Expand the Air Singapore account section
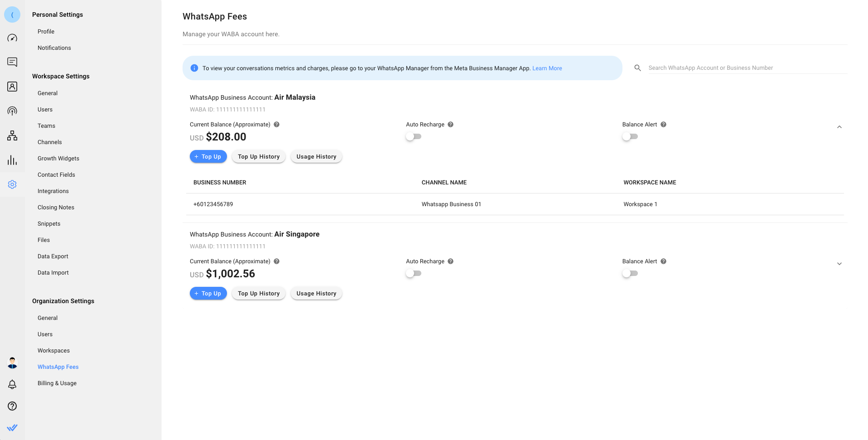868x440 pixels. (839, 264)
